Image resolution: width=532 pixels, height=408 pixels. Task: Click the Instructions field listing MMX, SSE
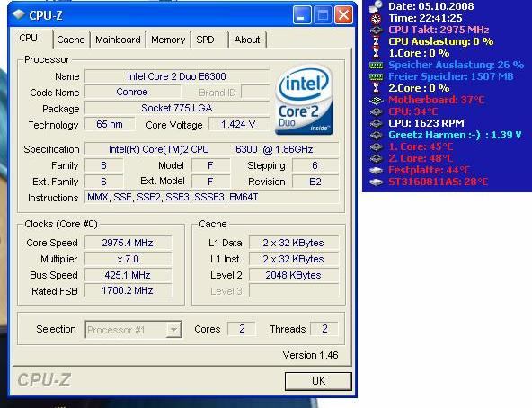211,197
